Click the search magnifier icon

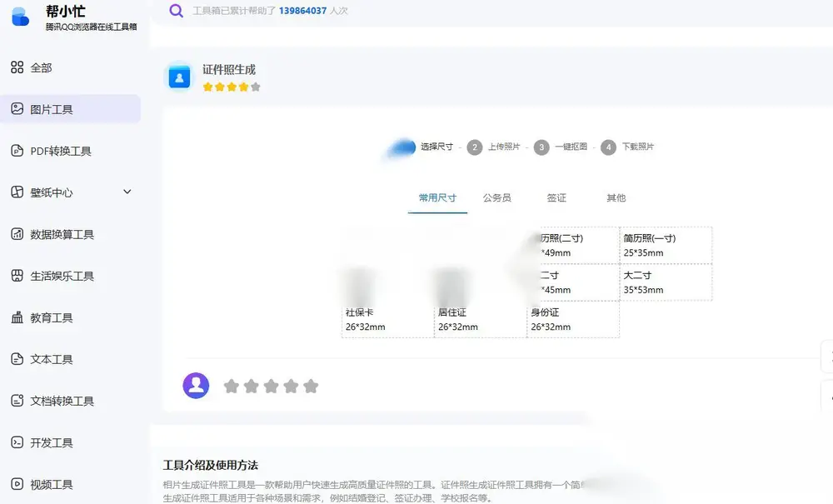(x=177, y=11)
